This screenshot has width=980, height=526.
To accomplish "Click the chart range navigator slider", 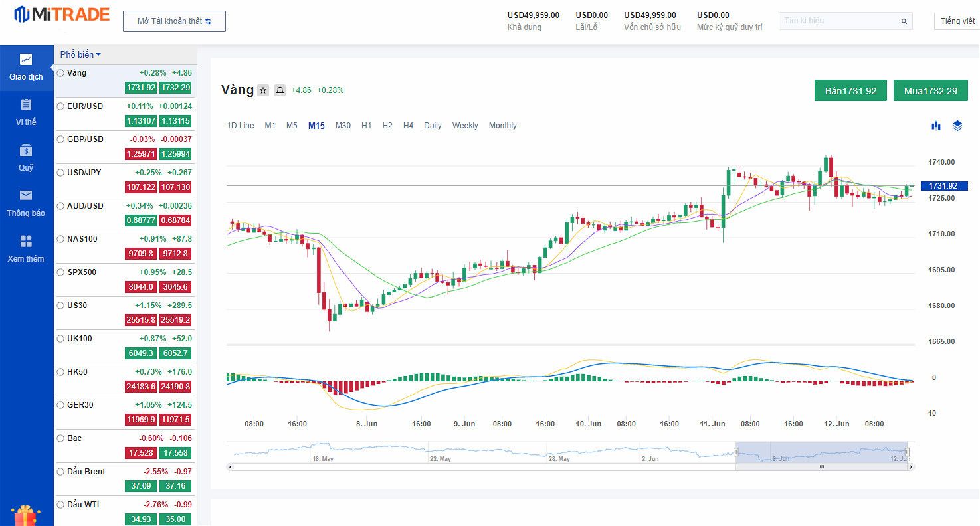I will (821, 453).
